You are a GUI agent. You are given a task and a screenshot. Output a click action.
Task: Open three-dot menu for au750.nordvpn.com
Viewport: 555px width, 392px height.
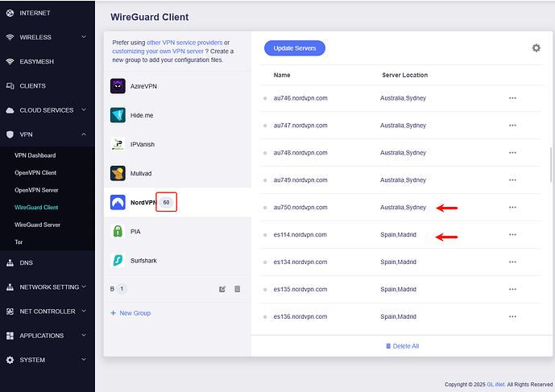[x=512, y=208]
